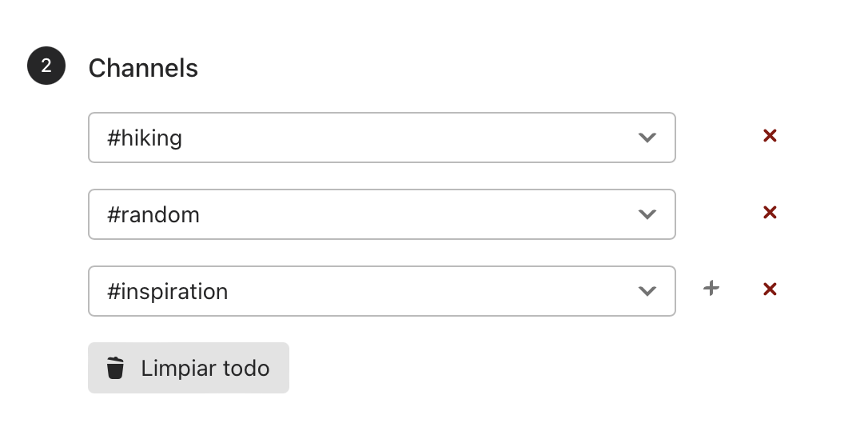Expand the #inspiration selector via its chevron
868x443 pixels.
[x=647, y=291]
